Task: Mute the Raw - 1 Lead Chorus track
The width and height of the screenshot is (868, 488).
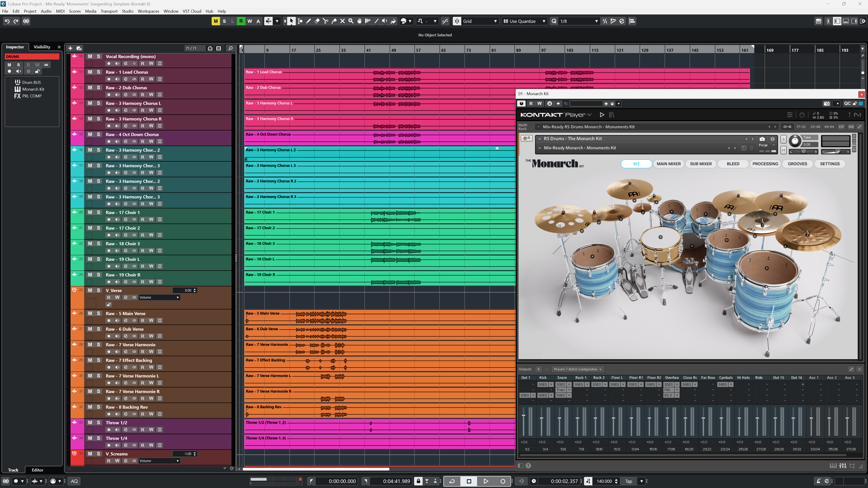Action: (x=90, y=72)
